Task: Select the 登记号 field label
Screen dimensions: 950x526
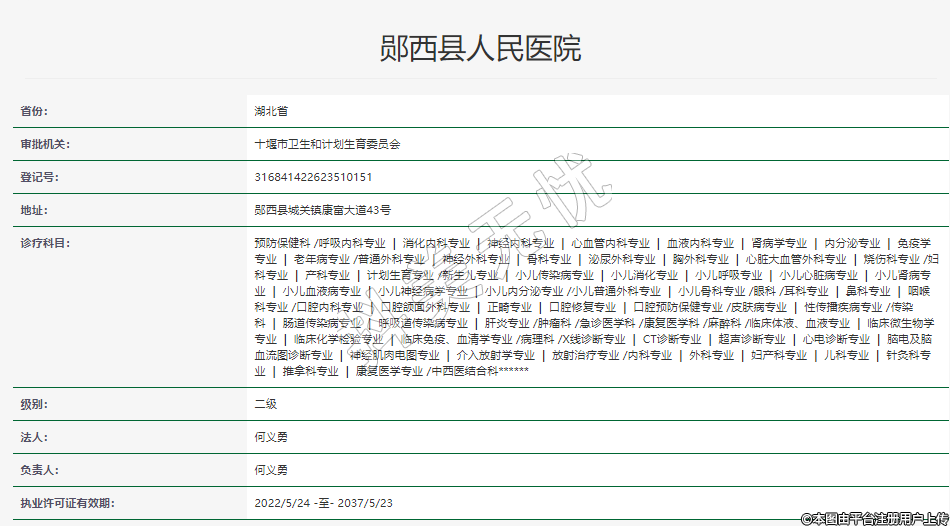Action: (39, 177)
